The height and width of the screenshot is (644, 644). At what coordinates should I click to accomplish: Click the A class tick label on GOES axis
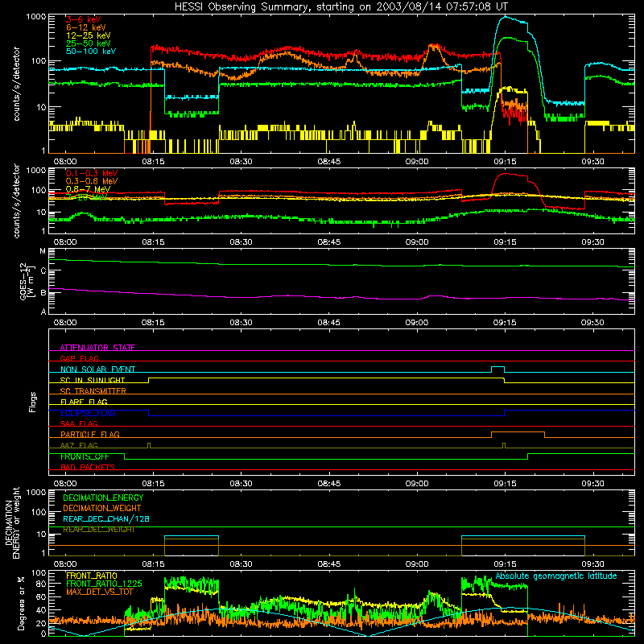tap(43, 312)
